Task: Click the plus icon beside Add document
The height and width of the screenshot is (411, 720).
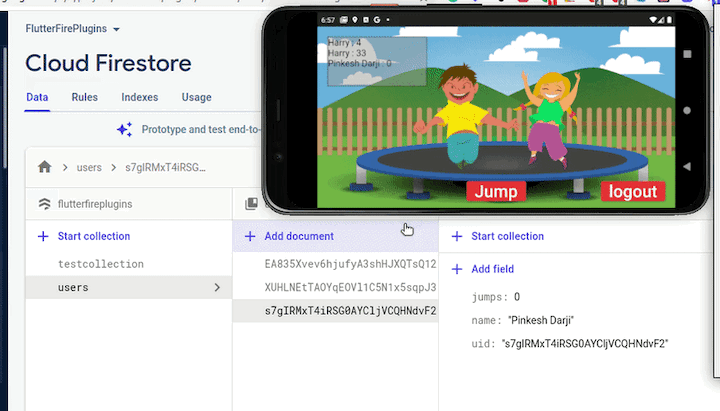Action: click(x=250, y=236)
